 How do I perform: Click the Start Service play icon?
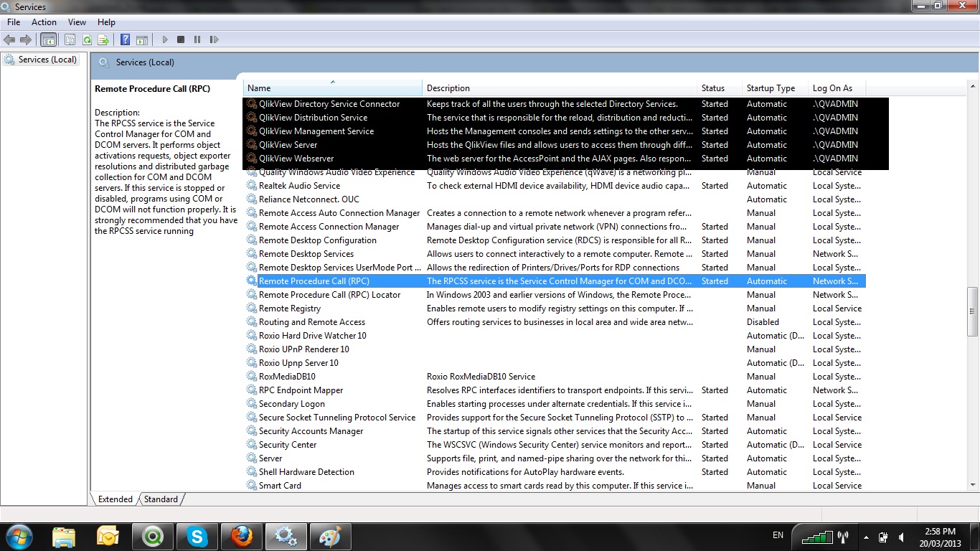click(x=165, y=40)
